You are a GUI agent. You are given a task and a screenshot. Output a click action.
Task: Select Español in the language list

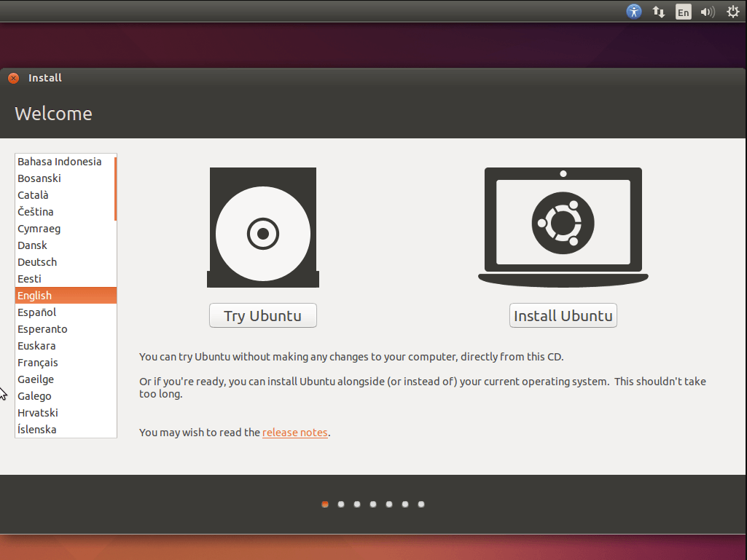[x=64, y=312]
